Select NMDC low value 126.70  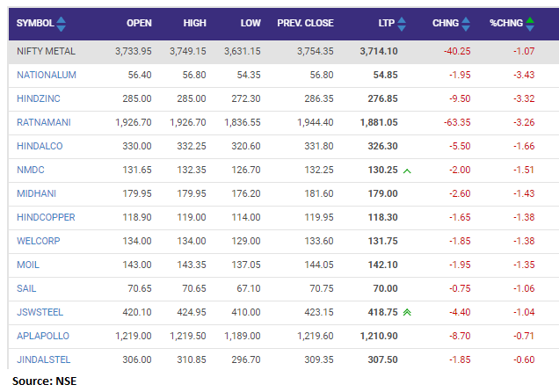pyautogui.click(x=245, y=170)
